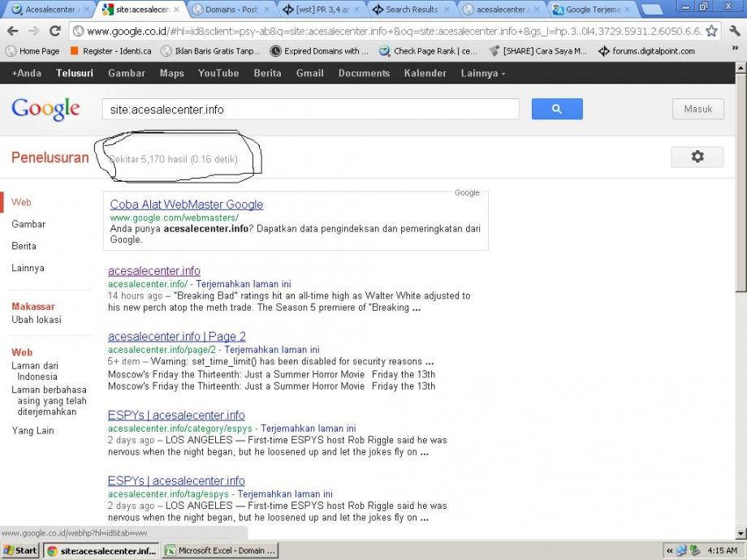Click the Google logo
Viewport: 747px width, 560px height.
[x=45, y=109]
